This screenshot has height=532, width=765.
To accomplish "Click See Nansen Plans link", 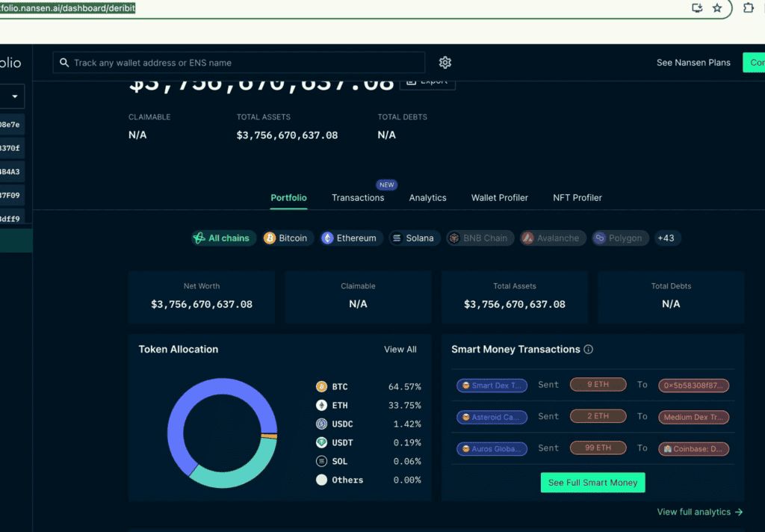I will click(x=693, y=63).
